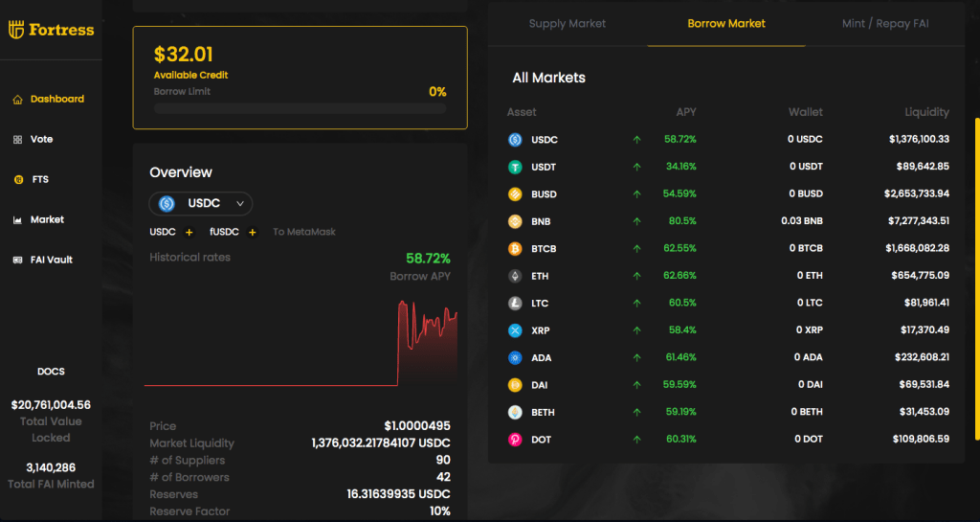Viewport: 980px width, 522px height.
Task: Click the 3,140,286 Total FAI Minted value
Action: click(x=51, y=467)
